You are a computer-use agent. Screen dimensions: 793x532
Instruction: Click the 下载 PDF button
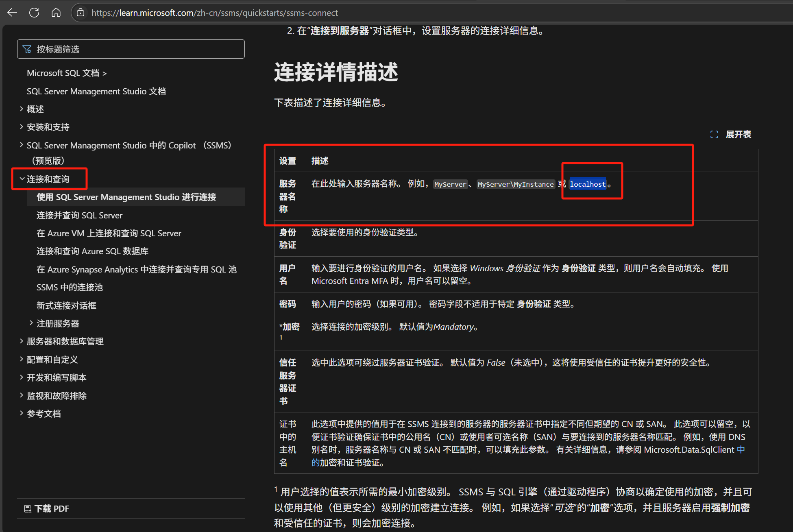click(x=52, y=508)
